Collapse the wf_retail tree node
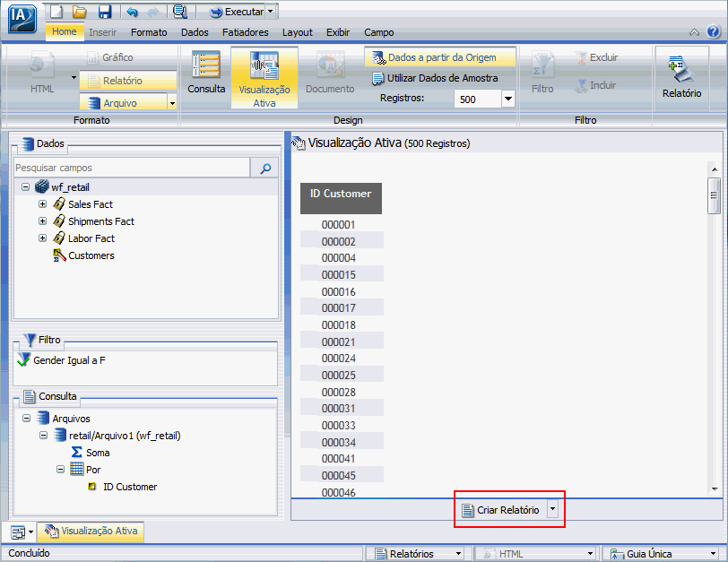Image resolution: width=728 pixels, height=562 pixels. pos(25,187)
